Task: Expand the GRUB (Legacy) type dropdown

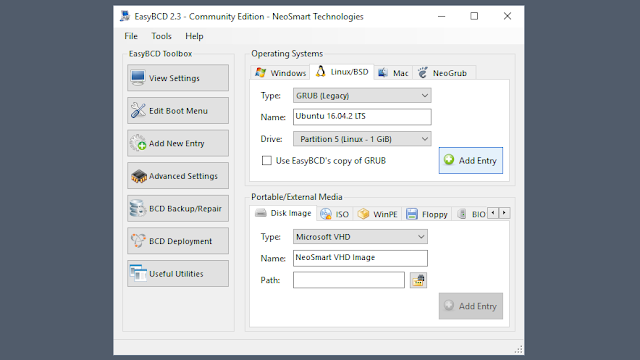Action: pos(362,96)
